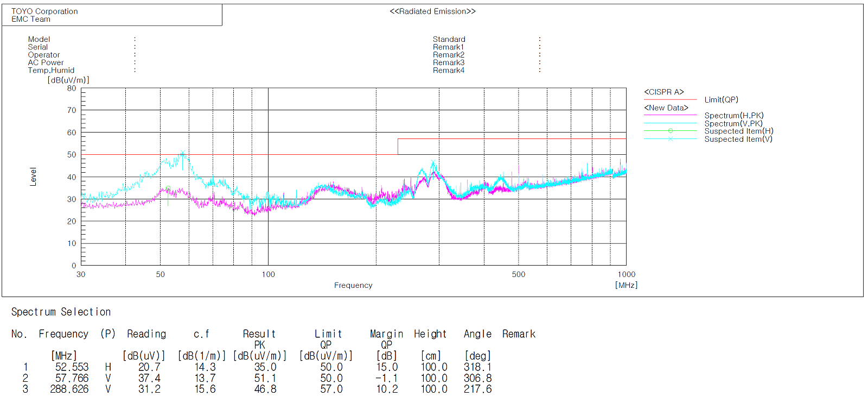Click the '[MHz]' unit label beneath the chart

tap(626, 285)
